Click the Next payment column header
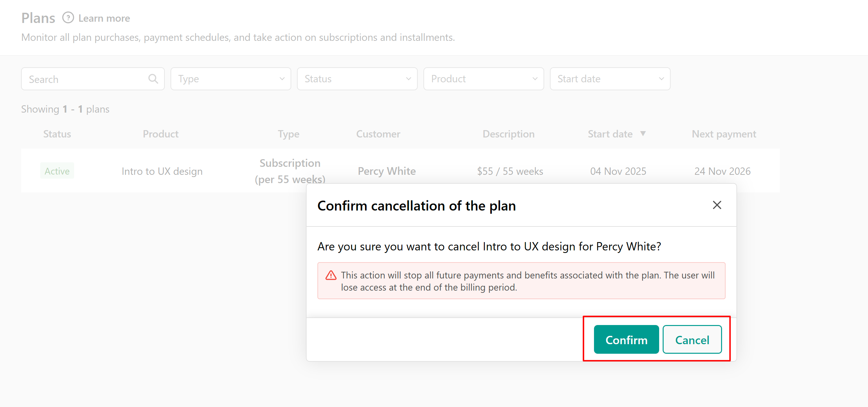This screenshot has width=868, height=407. click(x=723, y=134)
